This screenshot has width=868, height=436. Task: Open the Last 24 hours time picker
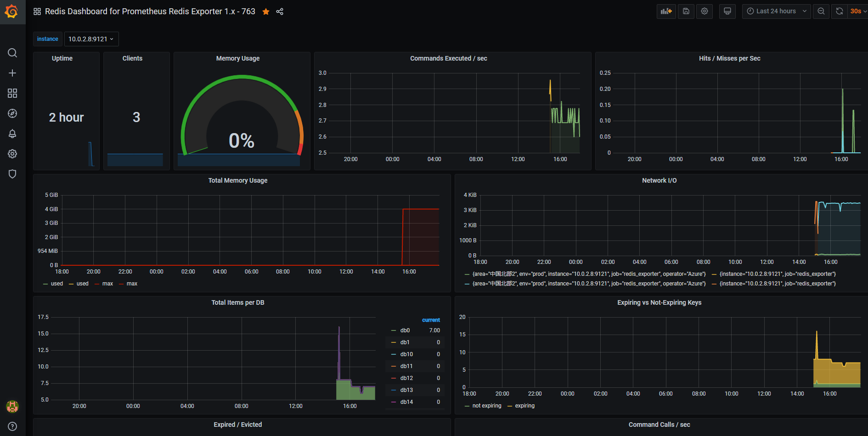pyautogui.click(x=777, y=11)
